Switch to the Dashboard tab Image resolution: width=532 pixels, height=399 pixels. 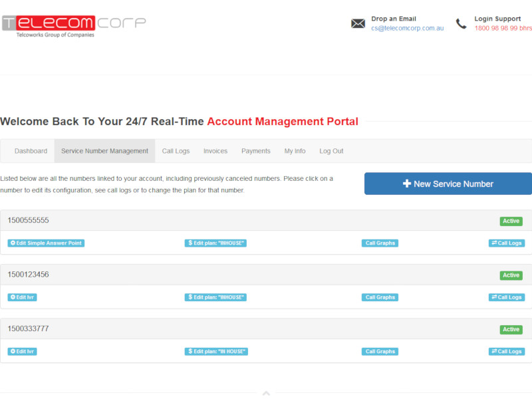pos(31,151)
